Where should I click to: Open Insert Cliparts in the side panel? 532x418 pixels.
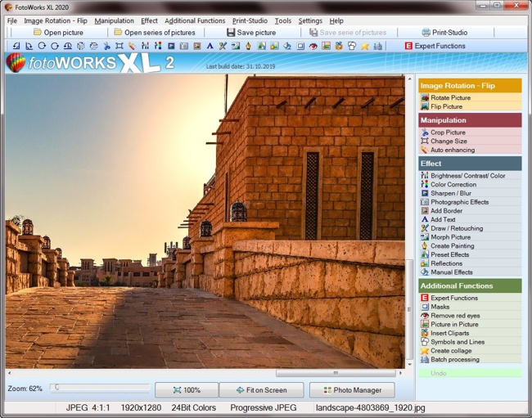point(452,333)
